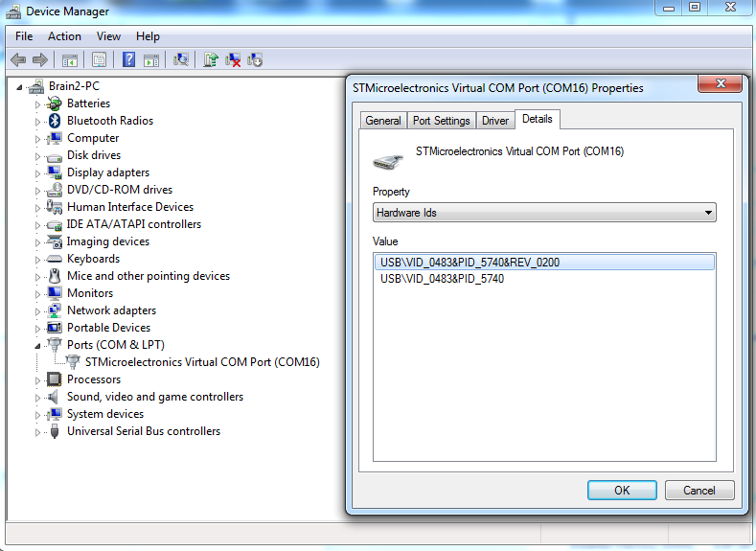Viewport: 756px width, 551px height.
Task: Click the Device Manager title bar icon
Action: pos(13,11)
